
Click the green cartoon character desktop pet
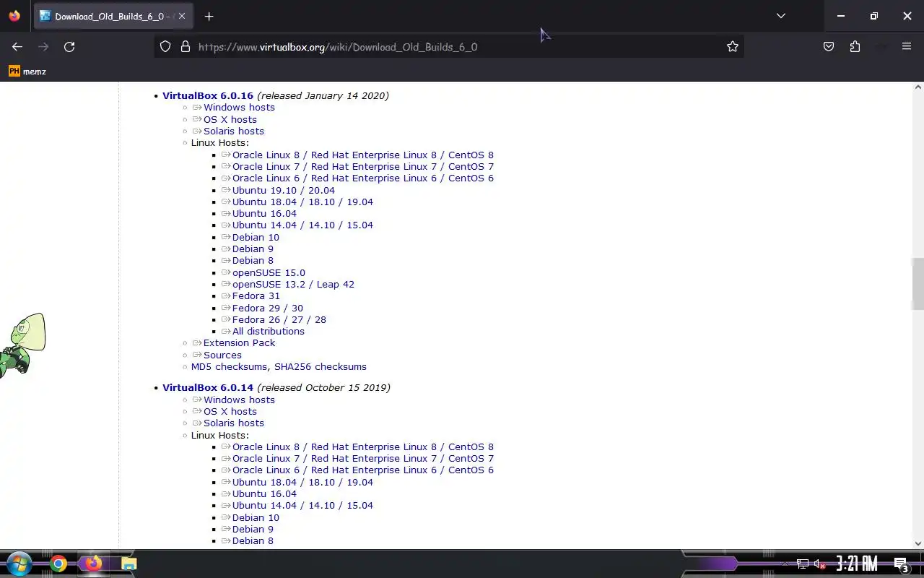pyautogui.click(x=22, y=345)
